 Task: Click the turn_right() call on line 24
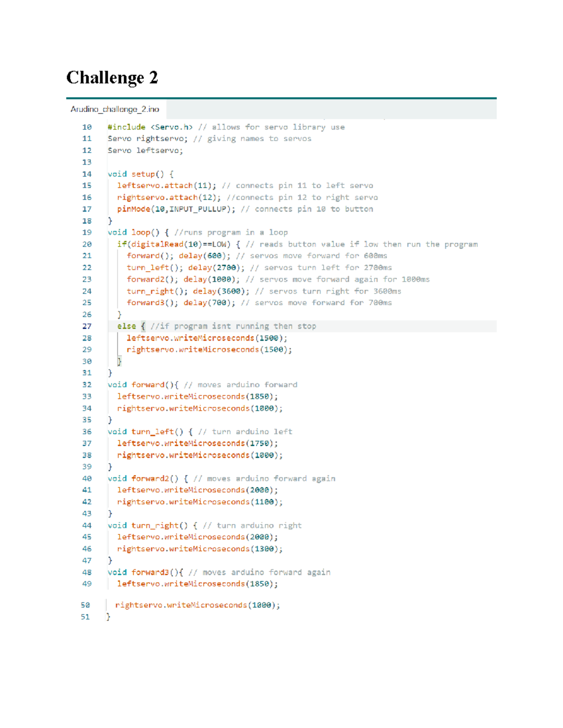click(x=157, y=291)
